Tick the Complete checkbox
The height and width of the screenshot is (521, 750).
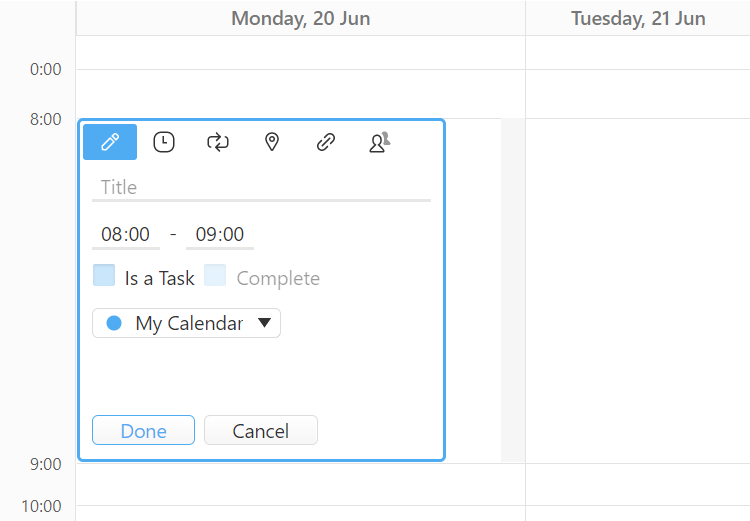(215, 275)
